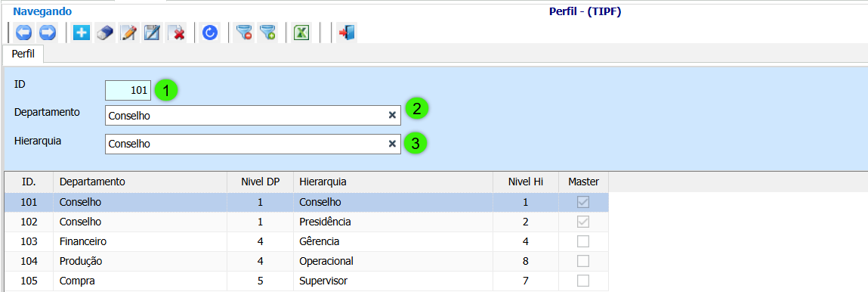Click the ID input field showing 101
Image resolution: width=868 pixels, height=292 pixels.
128,90
